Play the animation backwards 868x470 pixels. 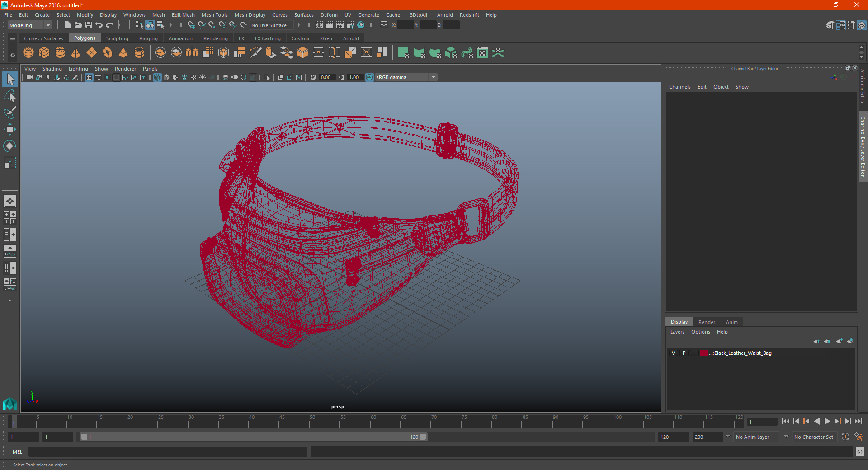click(817, 421)
